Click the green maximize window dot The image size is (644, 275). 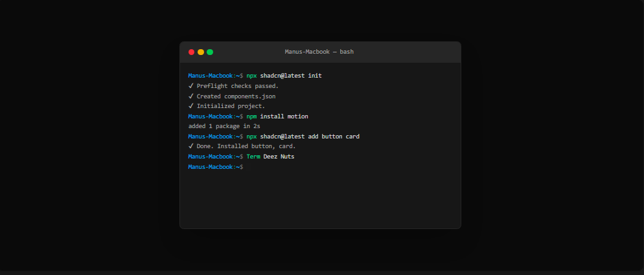[210, 52]
